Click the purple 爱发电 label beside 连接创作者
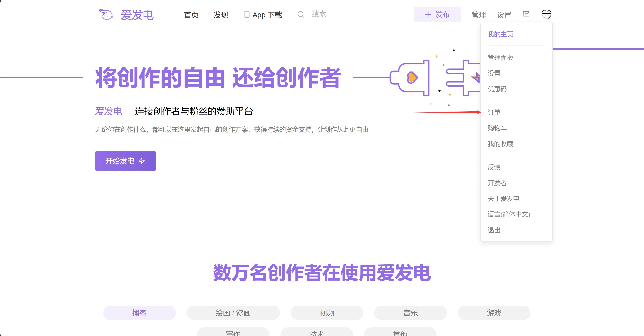Viewport: 644px width, 336px height. [109, 111]
